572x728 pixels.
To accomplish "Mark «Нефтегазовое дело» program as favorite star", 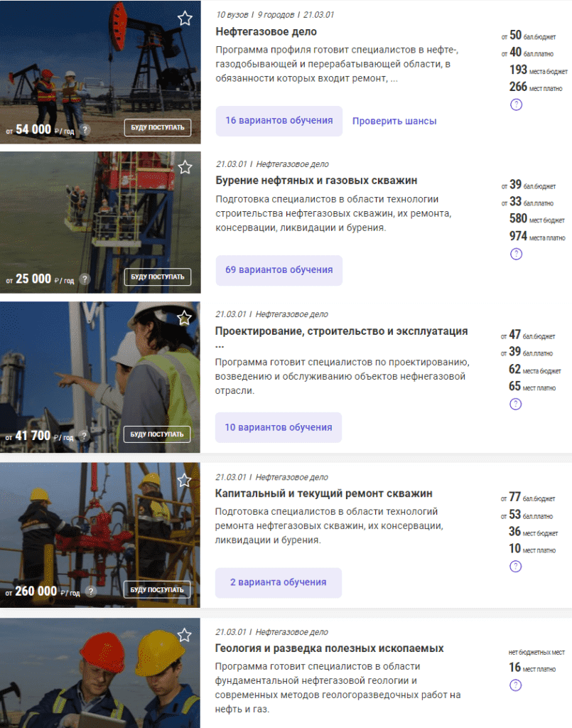I will pyautogui.click(x=184, y=20).
